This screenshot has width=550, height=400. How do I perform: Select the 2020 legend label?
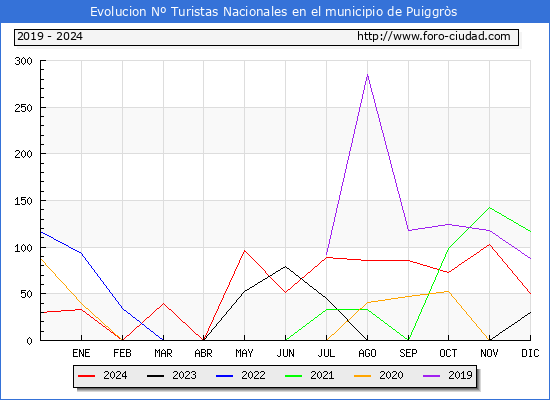[391, 375]
